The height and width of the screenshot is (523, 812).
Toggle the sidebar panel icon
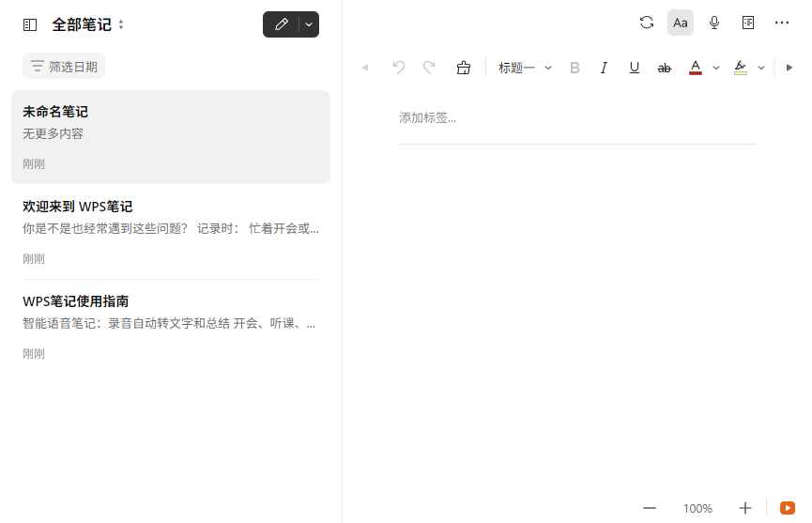[x=30, y=24]
